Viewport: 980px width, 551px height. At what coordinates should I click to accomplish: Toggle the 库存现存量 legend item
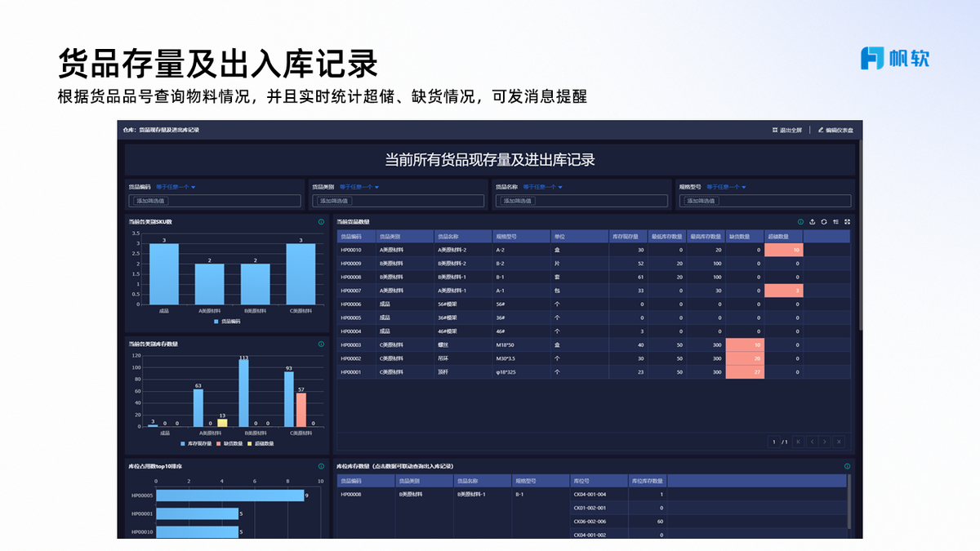196,444
